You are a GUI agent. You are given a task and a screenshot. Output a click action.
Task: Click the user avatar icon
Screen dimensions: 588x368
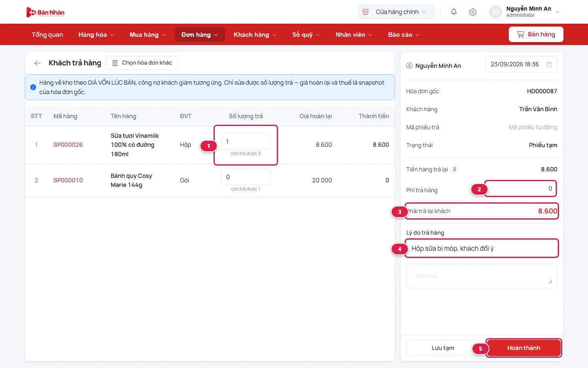tap(495, 12)
